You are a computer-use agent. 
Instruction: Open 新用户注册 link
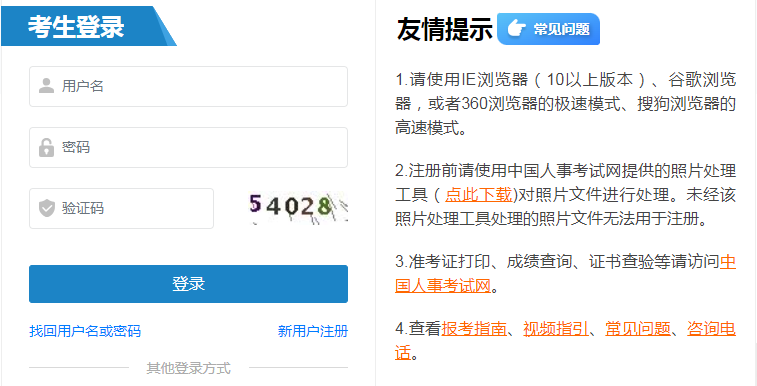coord(313,331)
